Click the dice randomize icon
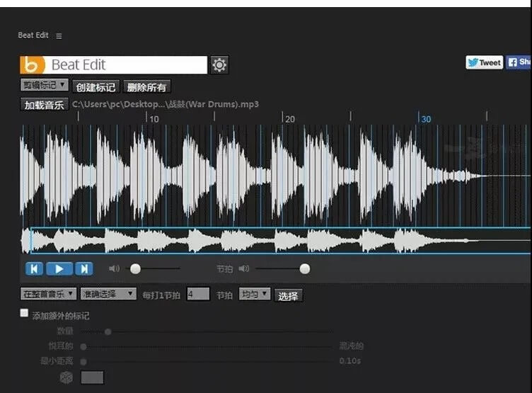Image resolution: width=532 pixels, height=393 pixels. coord(66,377)
